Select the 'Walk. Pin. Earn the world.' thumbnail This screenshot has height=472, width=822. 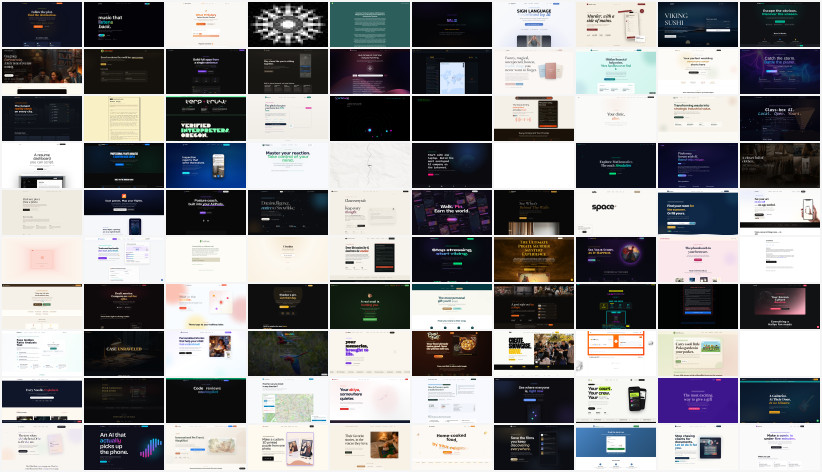coord(452,212)
